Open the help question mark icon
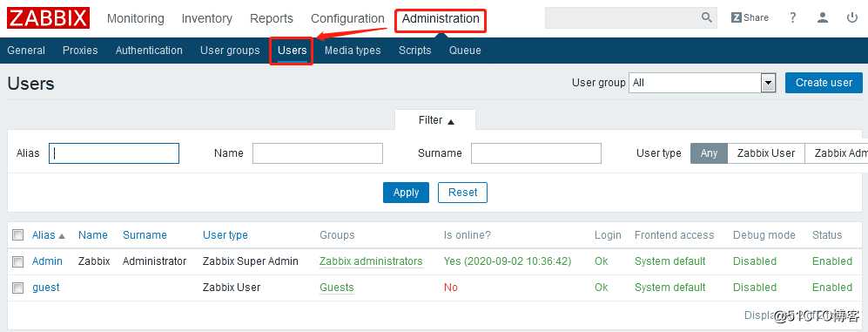 [793, 17]
